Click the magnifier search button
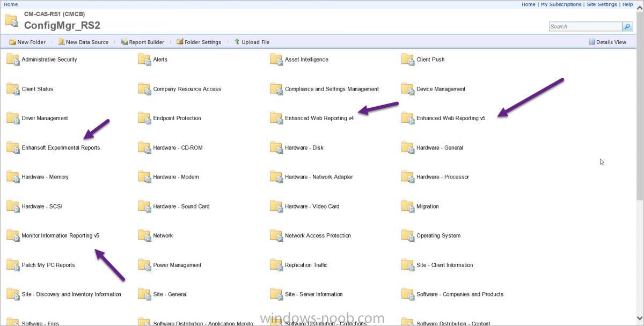Viewport: 644px width, 326px height. pos(627,26)
